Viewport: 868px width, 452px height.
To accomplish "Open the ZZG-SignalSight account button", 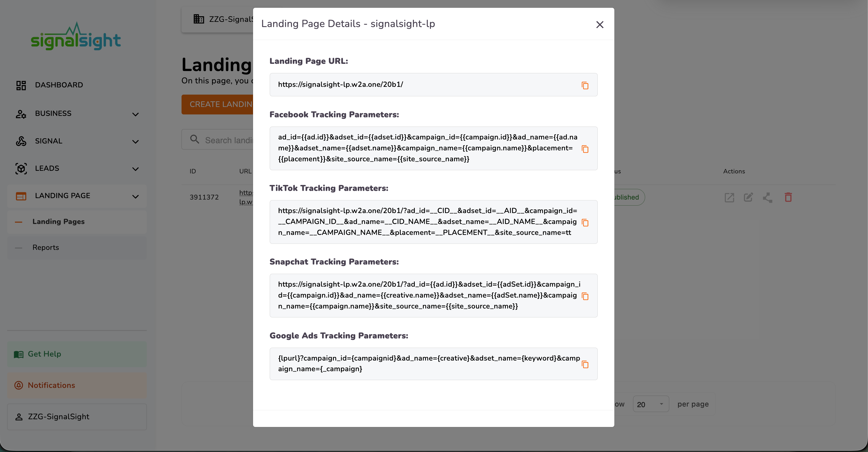I will (x=77, y=417).
